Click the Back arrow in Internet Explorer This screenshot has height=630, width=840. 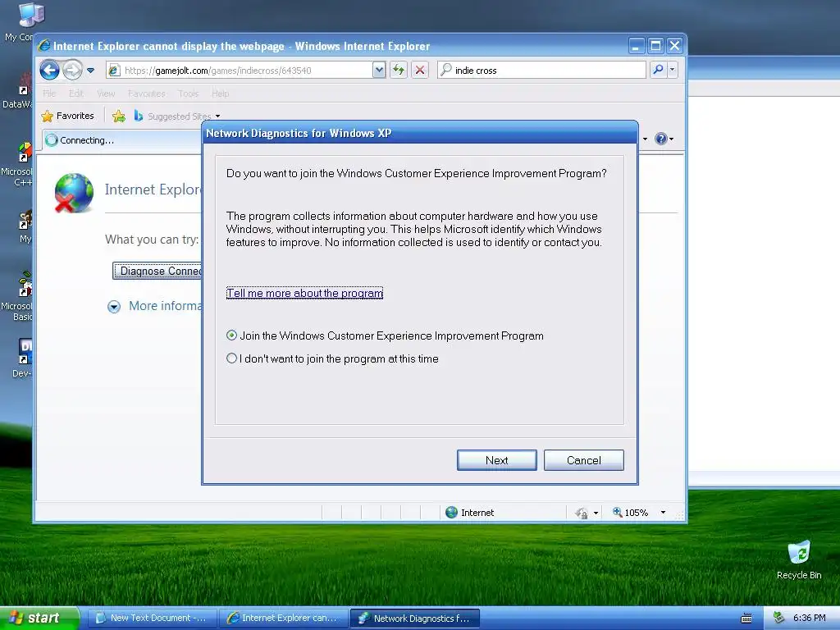[x=50, y=71]
